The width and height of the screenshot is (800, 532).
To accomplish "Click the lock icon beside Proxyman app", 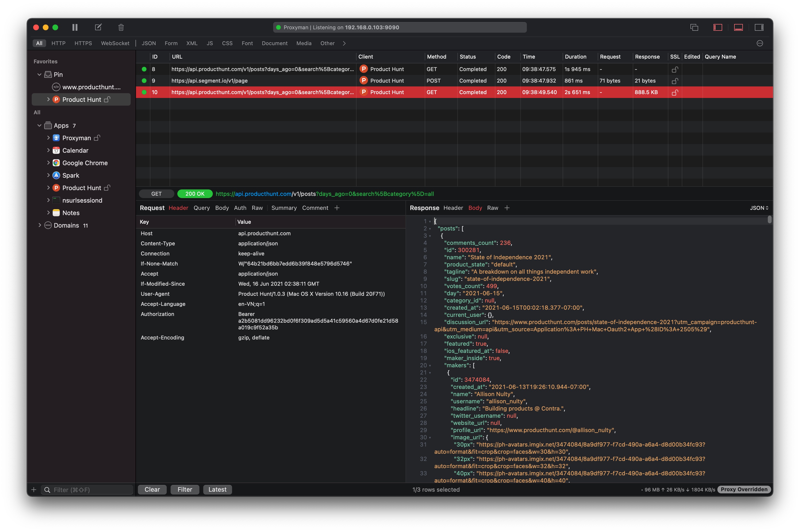I will (x=97, y=138).
